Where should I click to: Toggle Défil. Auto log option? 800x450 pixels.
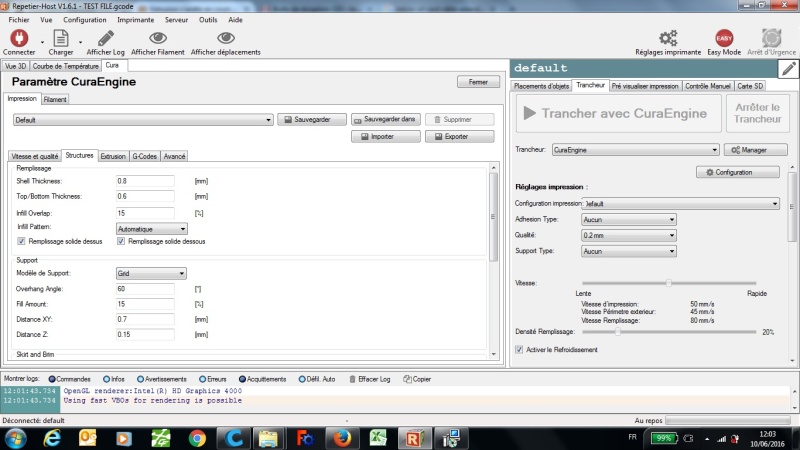click(302, 379)
